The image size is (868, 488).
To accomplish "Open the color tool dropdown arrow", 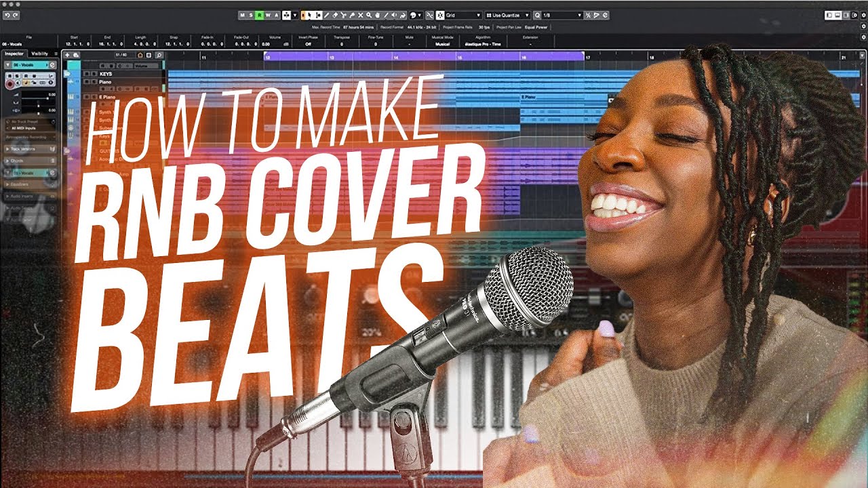I will [420, 15].
